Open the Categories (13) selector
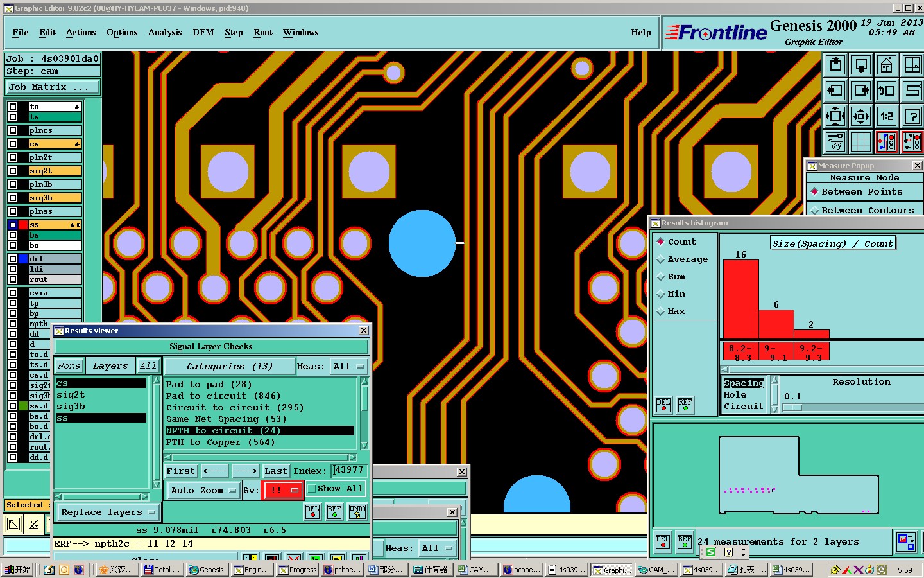Screen dimensions: 924x578 pyautogui.click(x=230, y=366)
